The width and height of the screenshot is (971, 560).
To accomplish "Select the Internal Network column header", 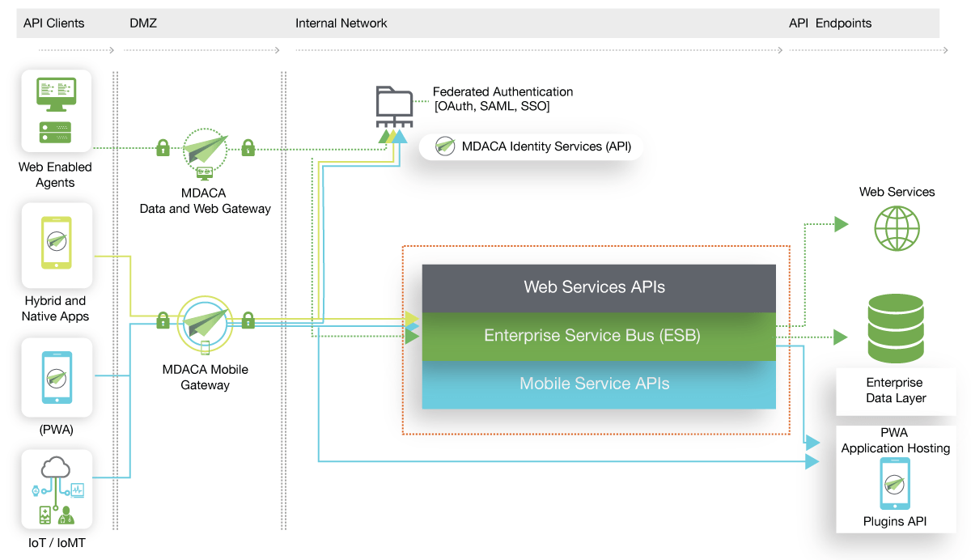I will 341,23.
